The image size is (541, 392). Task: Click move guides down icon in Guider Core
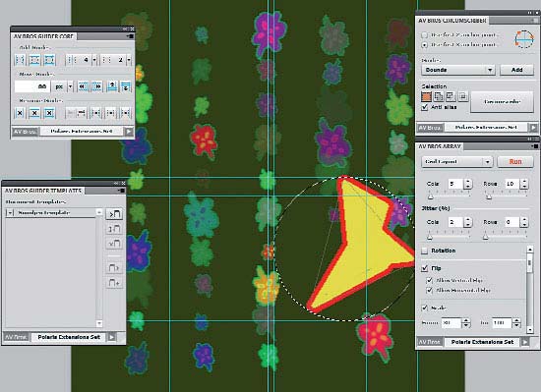[126, 86]
